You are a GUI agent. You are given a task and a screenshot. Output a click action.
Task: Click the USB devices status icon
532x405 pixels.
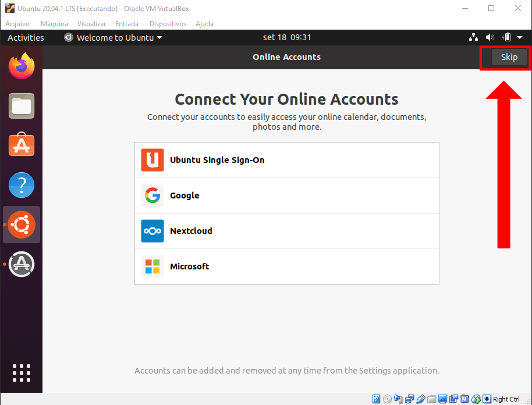tap(421, 399)
